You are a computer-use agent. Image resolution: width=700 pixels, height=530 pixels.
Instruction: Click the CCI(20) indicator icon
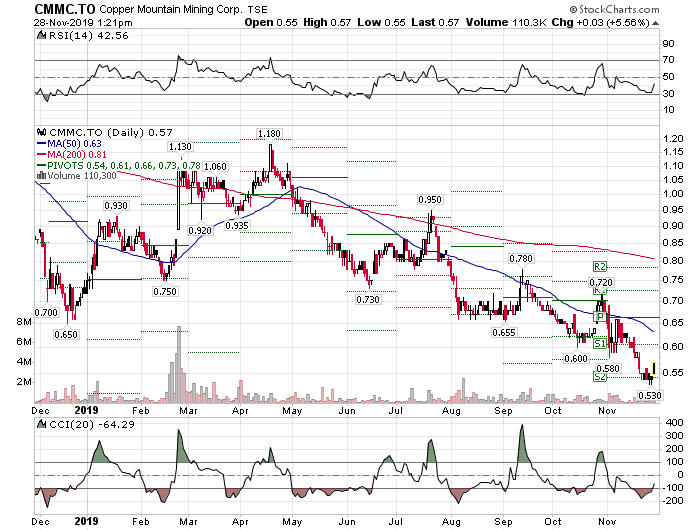coord(41,424)
